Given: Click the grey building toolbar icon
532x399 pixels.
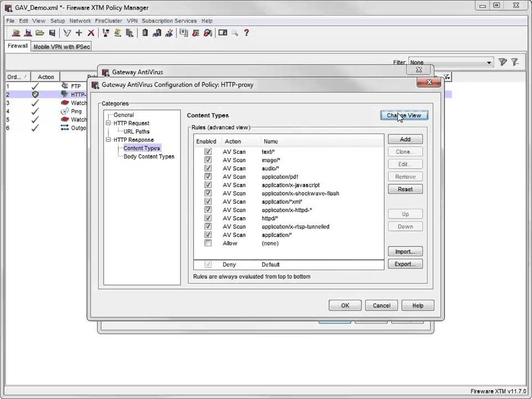Looking at the screenshot, I should pos(129,33).
